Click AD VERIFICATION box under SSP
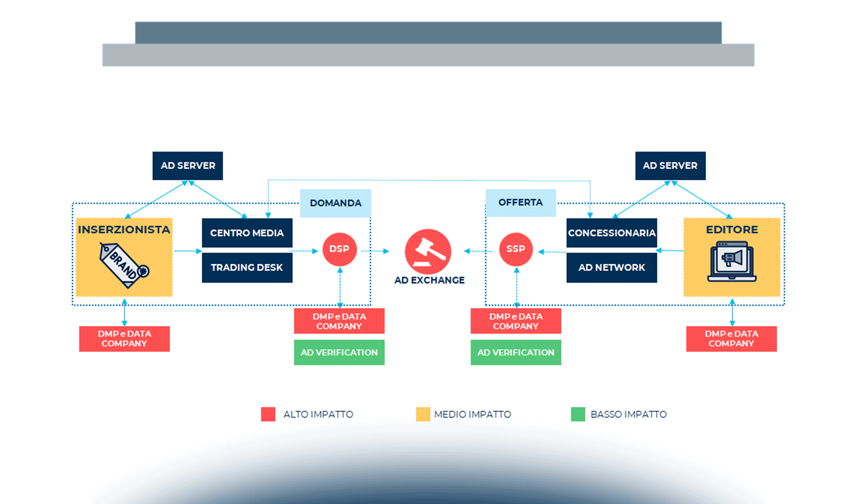The height and width of the screenshot is (504, 857). click(515, 352)
